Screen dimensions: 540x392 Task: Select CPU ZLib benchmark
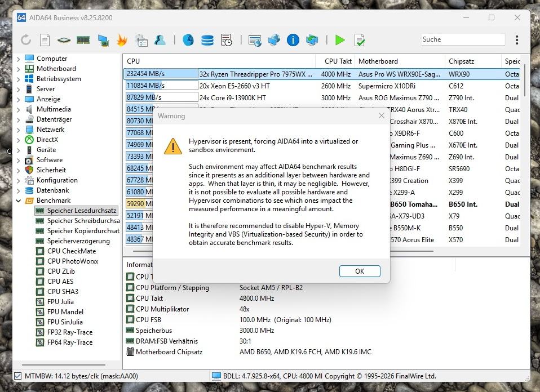[x=61, y=271]
